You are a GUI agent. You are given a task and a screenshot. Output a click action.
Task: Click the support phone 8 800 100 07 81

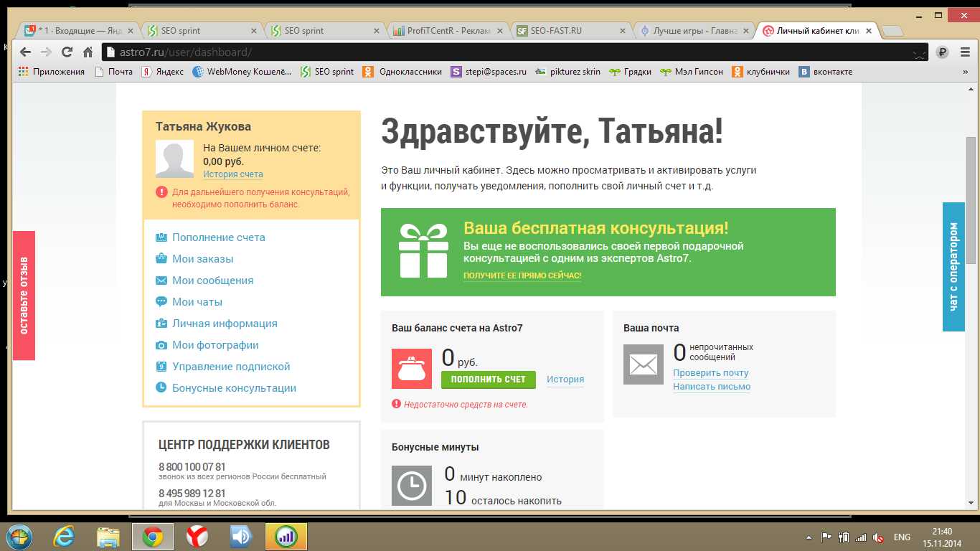click(192, 467)
